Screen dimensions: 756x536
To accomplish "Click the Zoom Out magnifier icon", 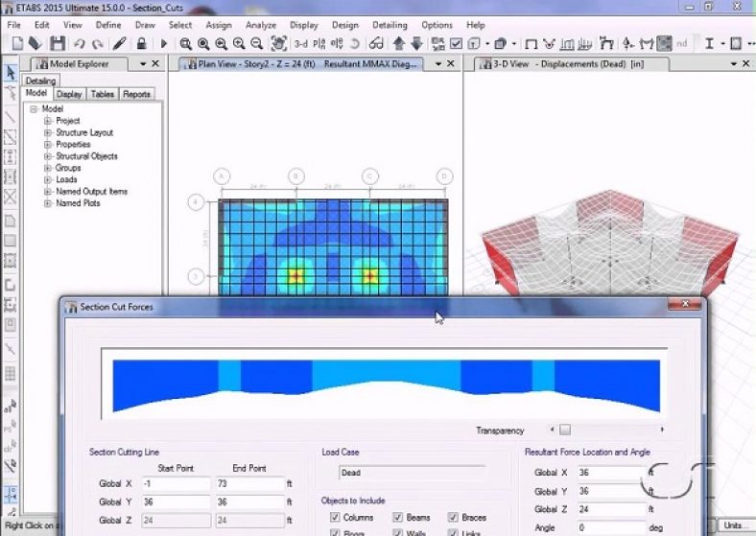I will coord(257,44).
